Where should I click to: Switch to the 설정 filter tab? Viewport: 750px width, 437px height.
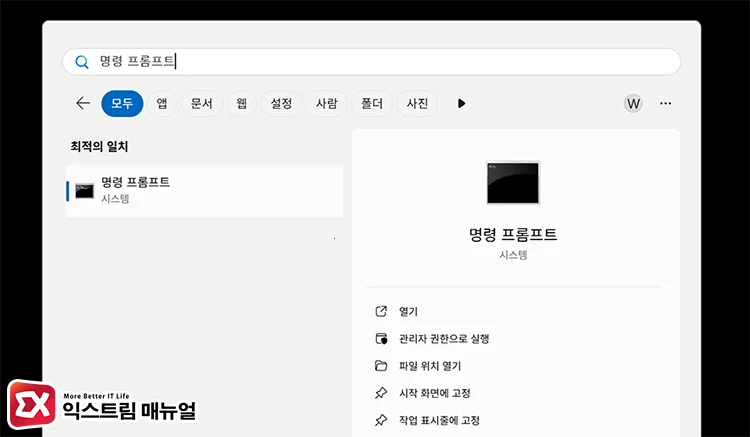pyautogui.click(x=281, y=103)
